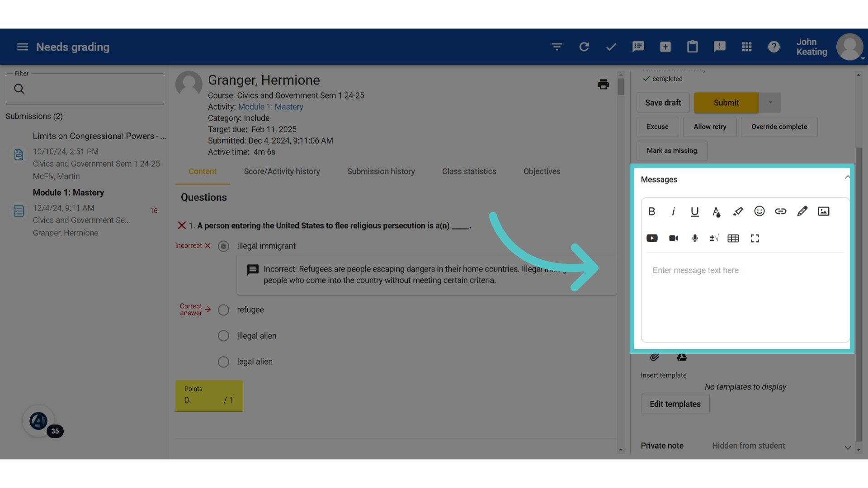
Task: Switch to the Content tab
Action: 203,172
